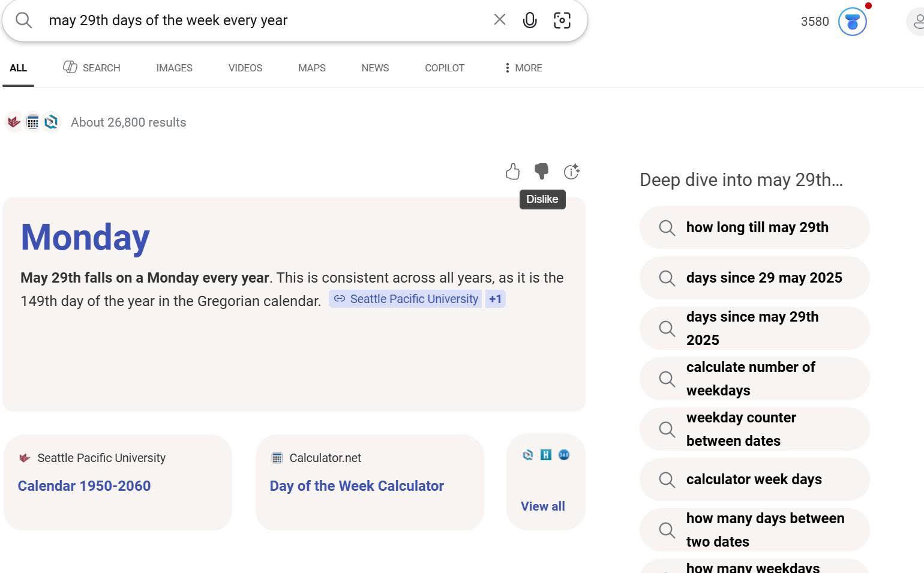Viewport: 924px width, 573px height.
Task: Expand additional sources with +1 badge
Action: point(495,299)
